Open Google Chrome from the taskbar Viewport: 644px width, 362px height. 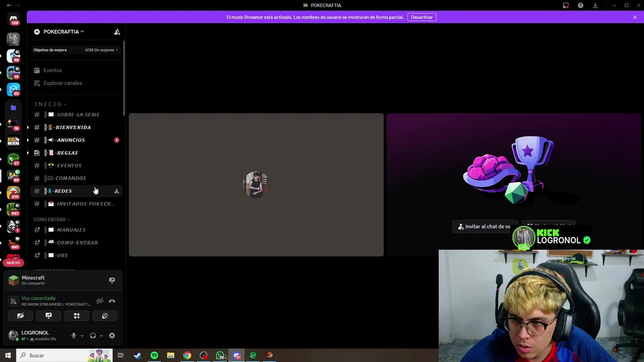[x=187, y=355]
